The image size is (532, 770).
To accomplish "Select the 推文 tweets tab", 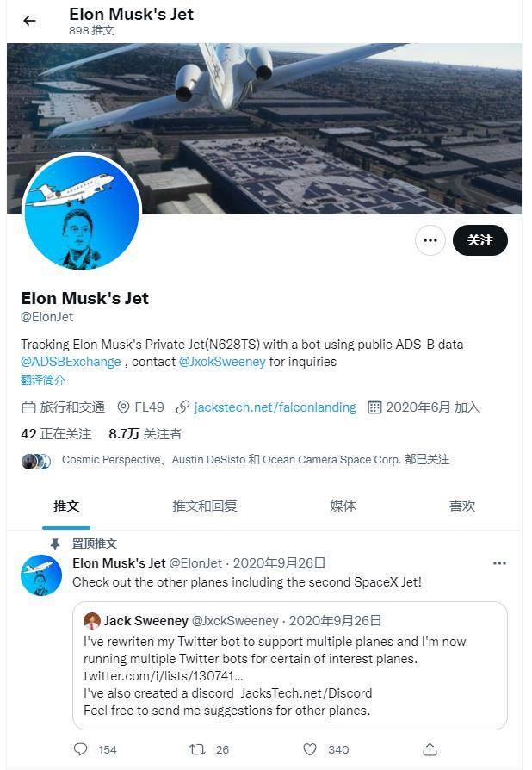I will coord(66,506).
